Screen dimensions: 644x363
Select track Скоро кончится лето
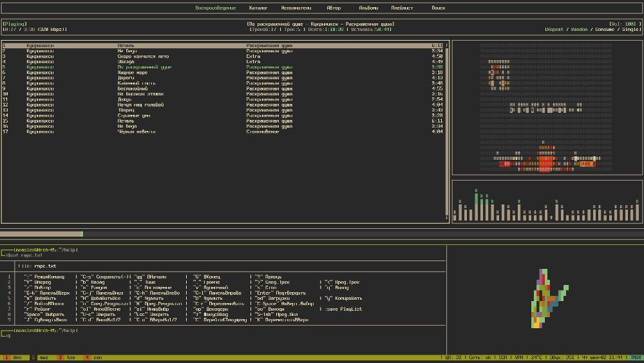pyautogui.click(x=224, y=56)
